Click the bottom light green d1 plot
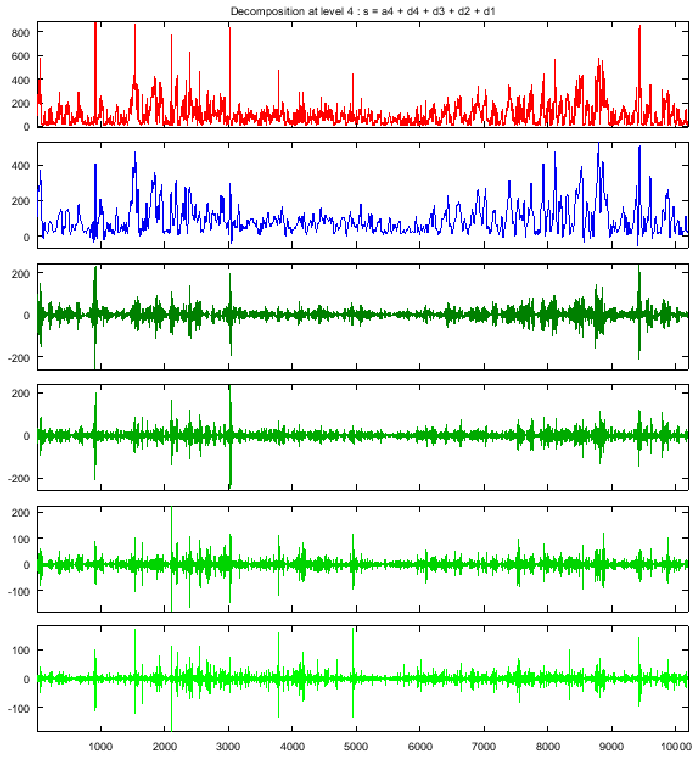The width and height of the screenshot is (700, 760). pos(363,679)
